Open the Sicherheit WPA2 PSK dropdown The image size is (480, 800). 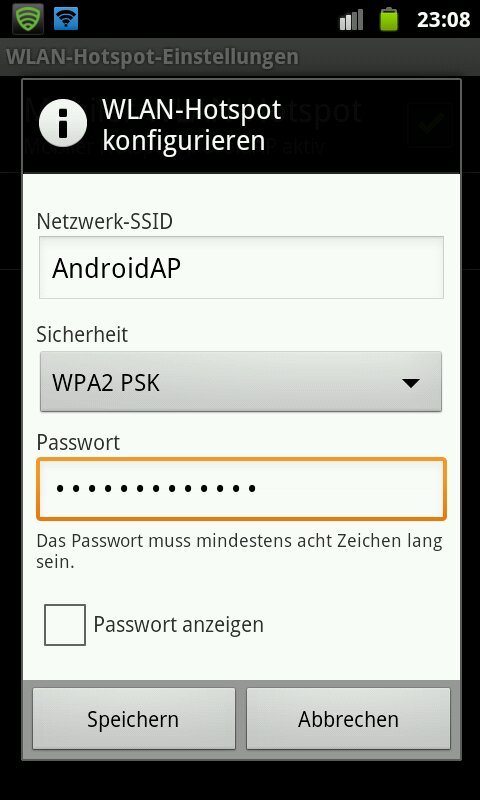(x=241, y=382)
